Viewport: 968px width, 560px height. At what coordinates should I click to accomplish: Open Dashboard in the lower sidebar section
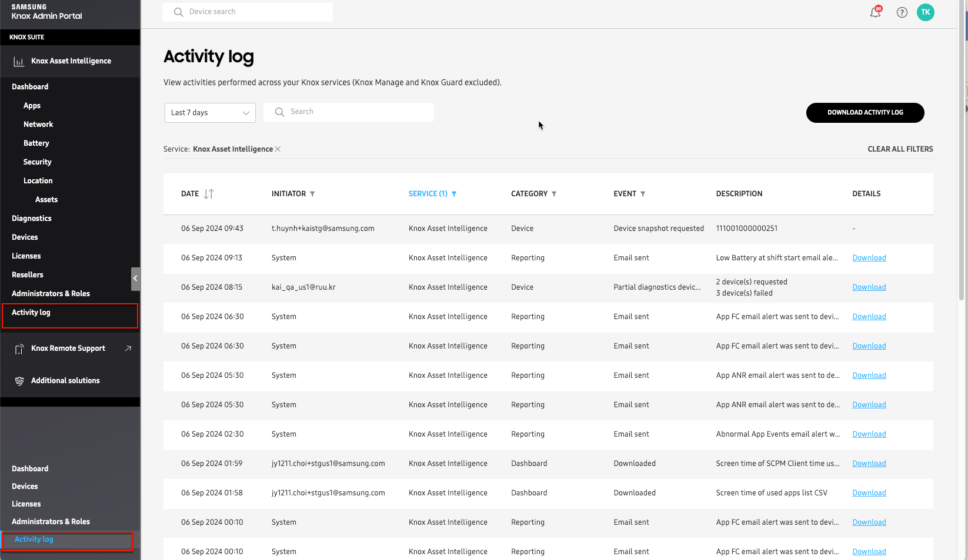30,469
